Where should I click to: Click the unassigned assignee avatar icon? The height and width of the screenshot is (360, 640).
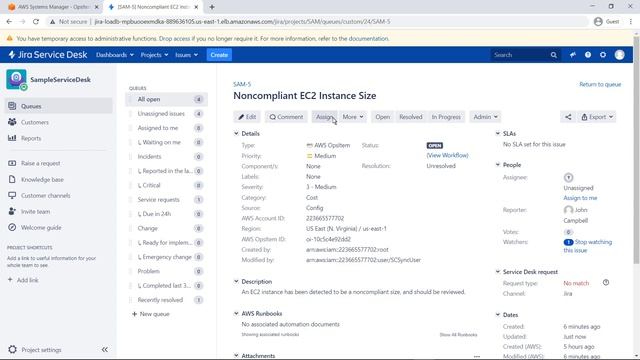tap(568, 178)
